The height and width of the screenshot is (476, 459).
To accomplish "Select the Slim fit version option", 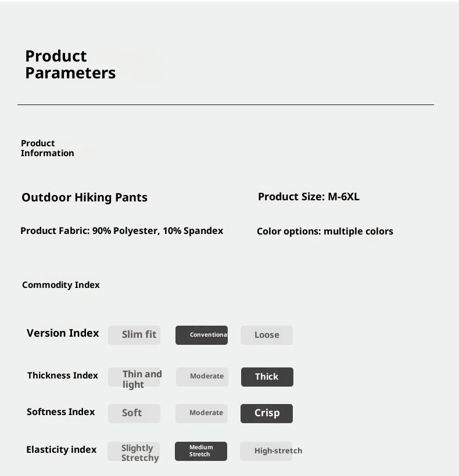I will click(134, 335).
